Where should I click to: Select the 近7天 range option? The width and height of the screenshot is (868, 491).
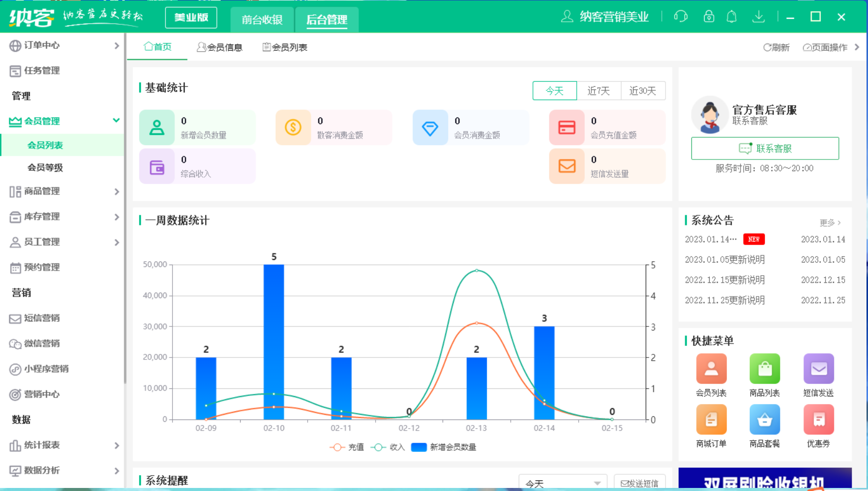click(x=598, y=91)
